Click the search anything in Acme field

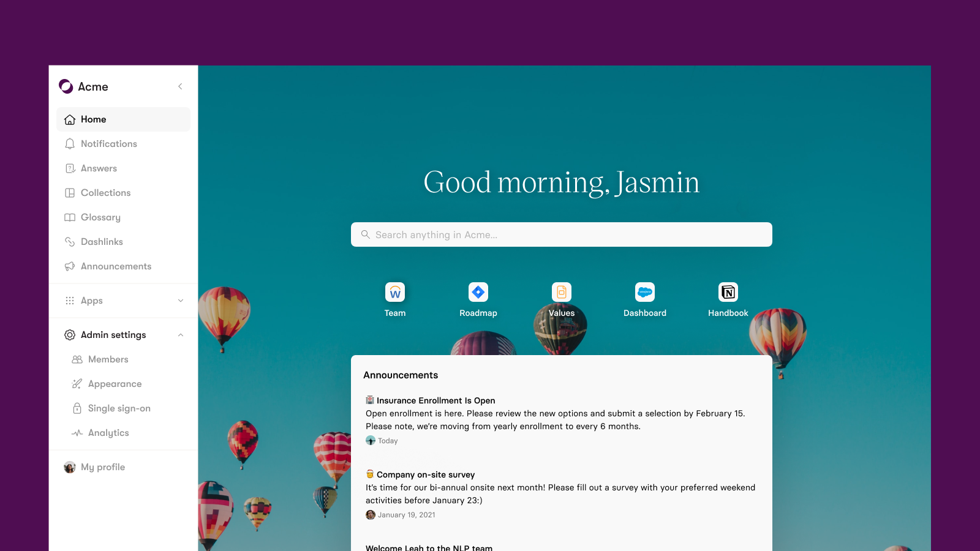coord(561,234)
